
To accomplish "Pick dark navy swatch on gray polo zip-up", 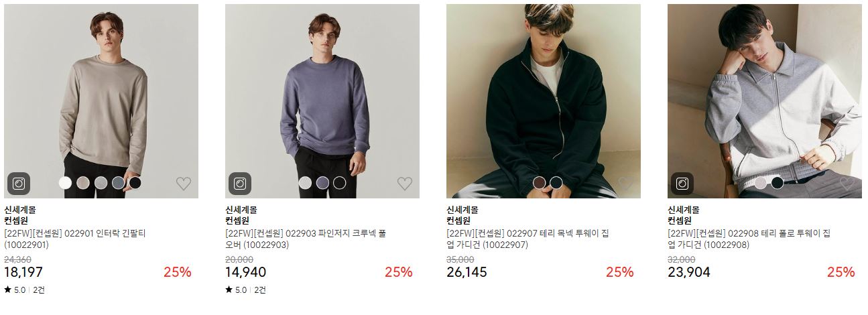I will click(777, 182).
